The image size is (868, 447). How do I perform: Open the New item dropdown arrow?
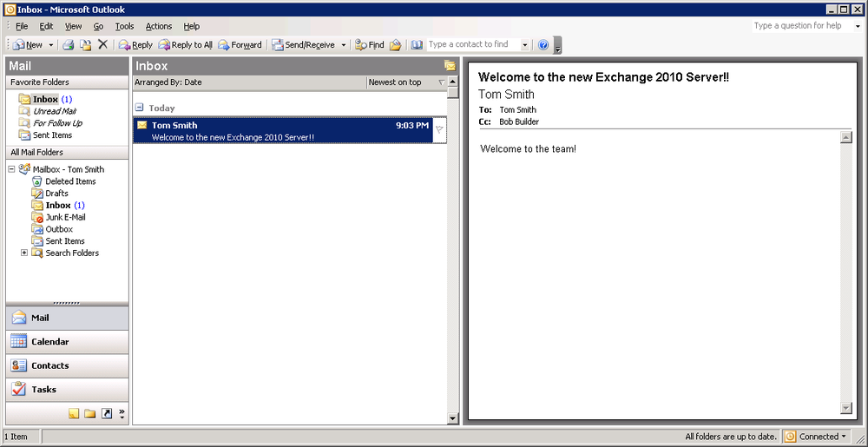pos(51,45)
